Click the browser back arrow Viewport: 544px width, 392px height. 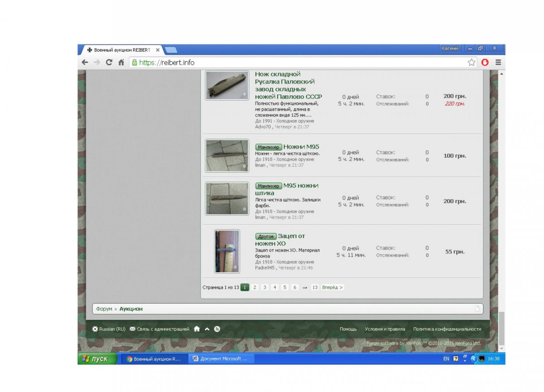pos(85,63)
